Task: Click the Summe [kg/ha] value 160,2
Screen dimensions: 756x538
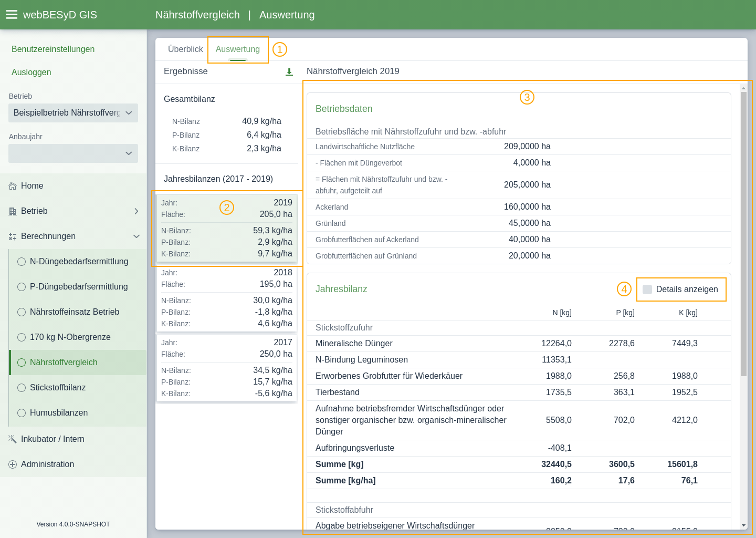Action: 561,481
